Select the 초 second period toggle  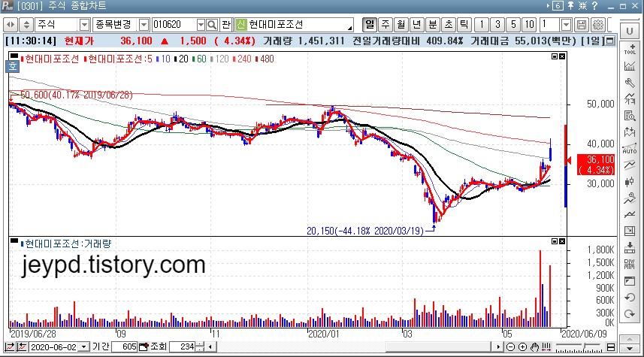tap(449, 25)
